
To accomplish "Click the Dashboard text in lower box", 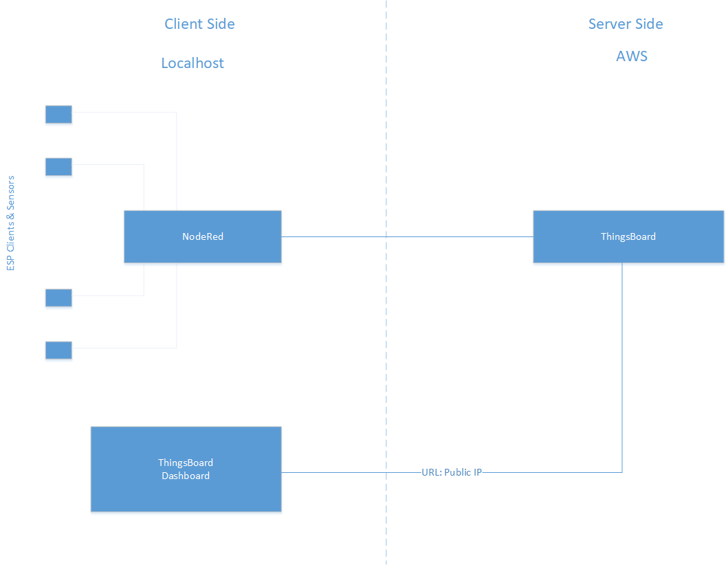I will 186,476.
